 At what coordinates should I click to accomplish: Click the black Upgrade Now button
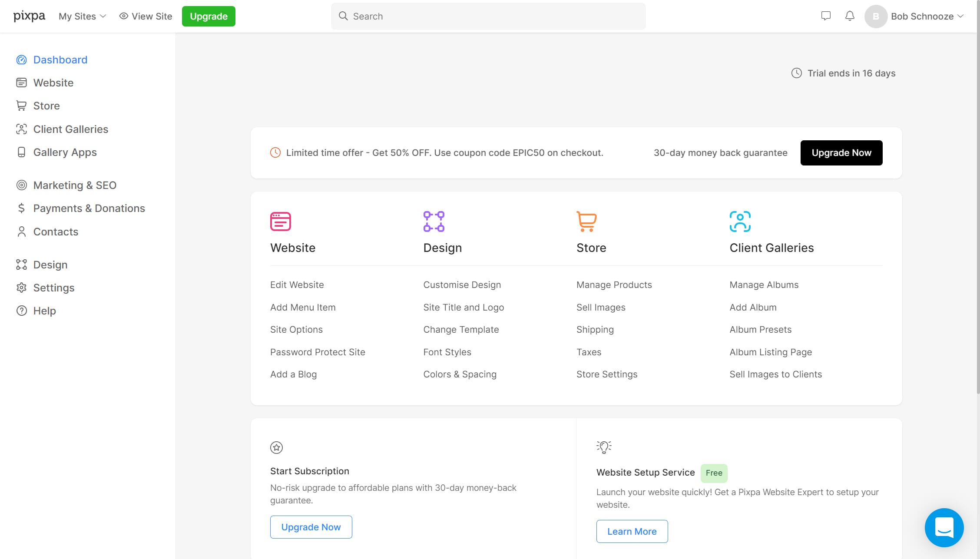tap(841, 152)
